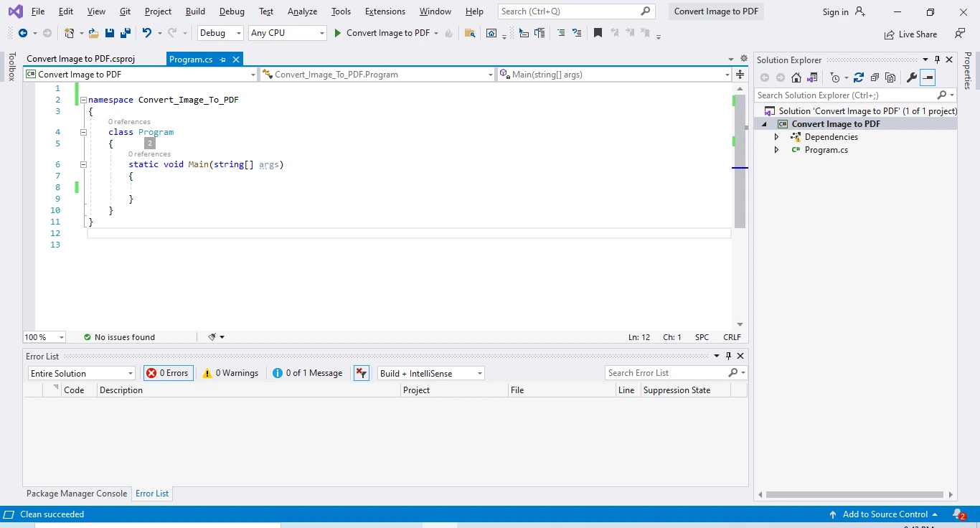
Task: Open the Entire Solution scope dropdown
Action: [81, 373]
